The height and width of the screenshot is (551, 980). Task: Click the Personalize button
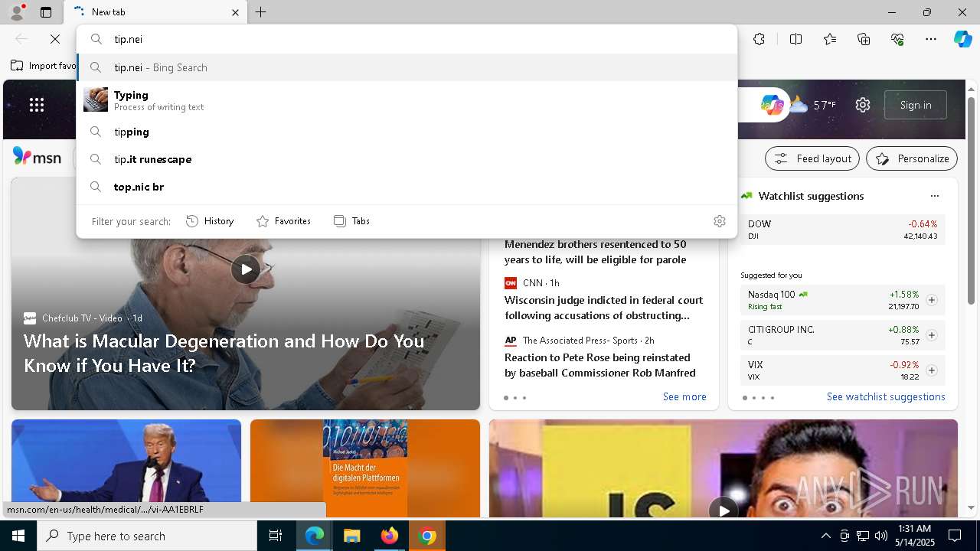[x=912, y=158]
